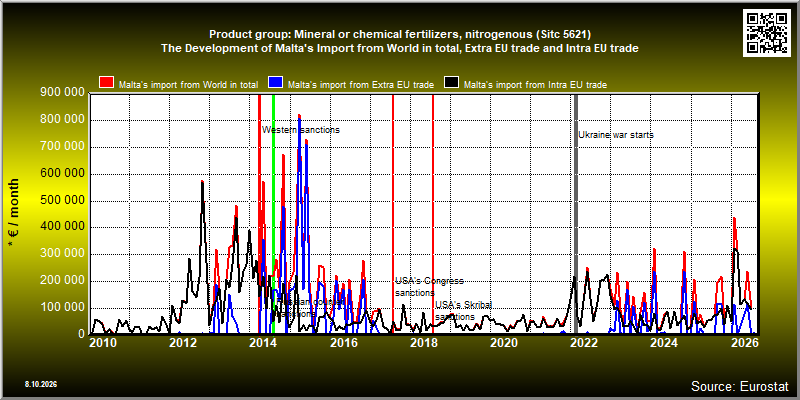Click the x-axis year 2012
Screen dimensions: 800x400
click(x=181, y=342)
